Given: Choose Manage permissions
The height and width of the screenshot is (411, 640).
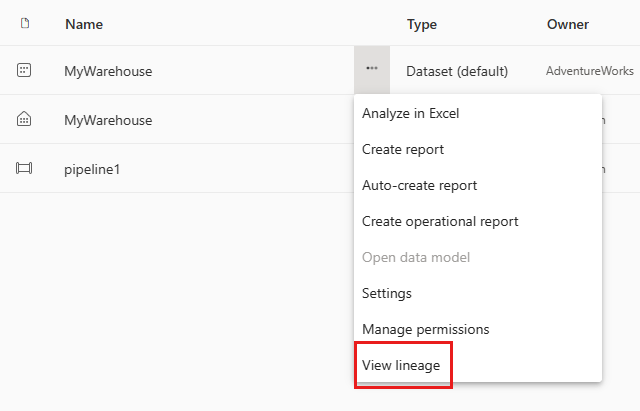Looking at the screenshot, I should click(425, 329).
